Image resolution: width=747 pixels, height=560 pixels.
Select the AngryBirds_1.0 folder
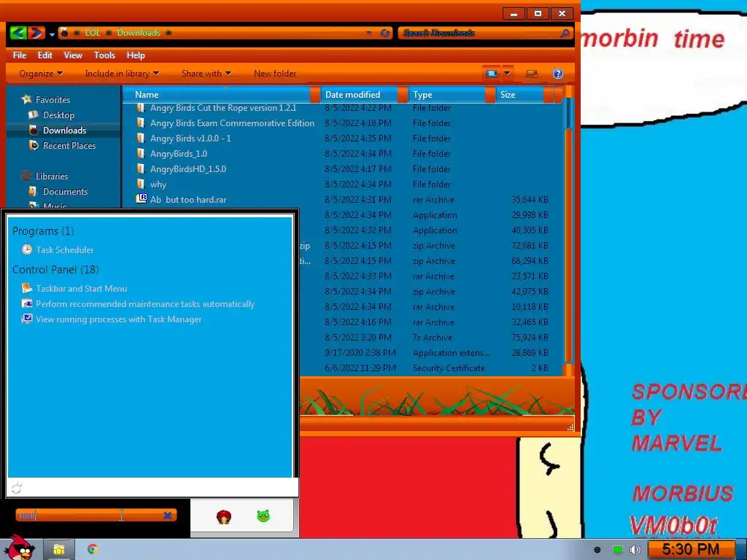pos(178,153)
